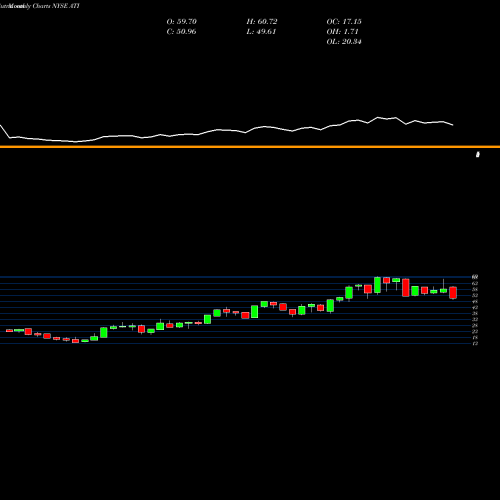Select the close value 'C: 50.96'
The image size is (500, 500).
coord(181,32)
